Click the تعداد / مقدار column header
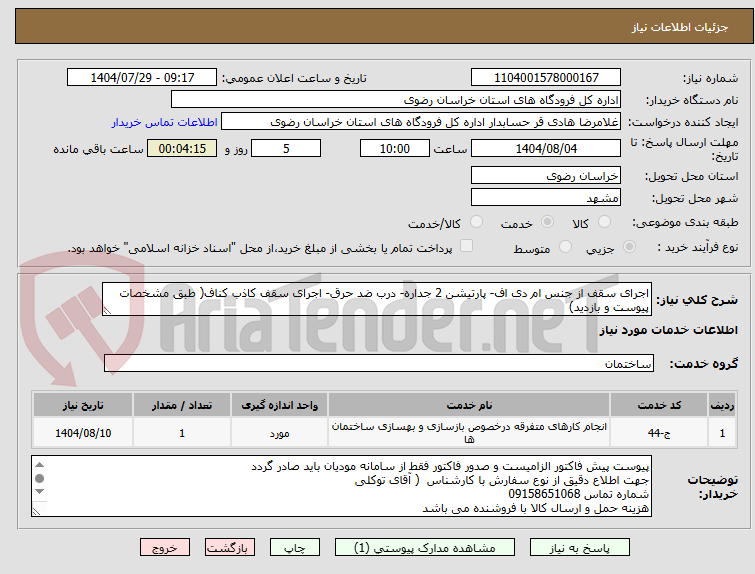755x574 pixels. click(x=182, y=405)
